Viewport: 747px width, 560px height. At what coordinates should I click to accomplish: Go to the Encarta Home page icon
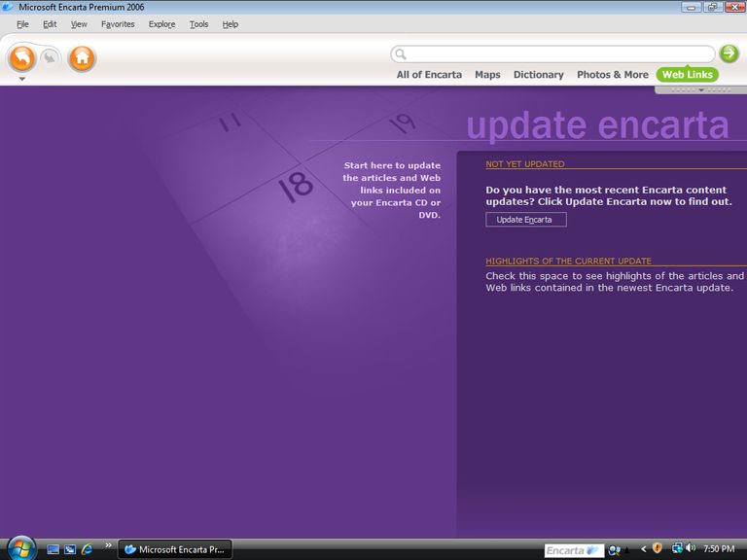(x=83, y=58)
